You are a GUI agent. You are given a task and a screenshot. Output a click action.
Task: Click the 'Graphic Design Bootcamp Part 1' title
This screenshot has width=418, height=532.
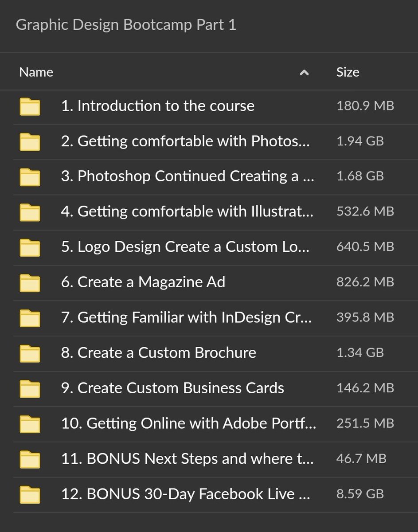tap(126, 25)
